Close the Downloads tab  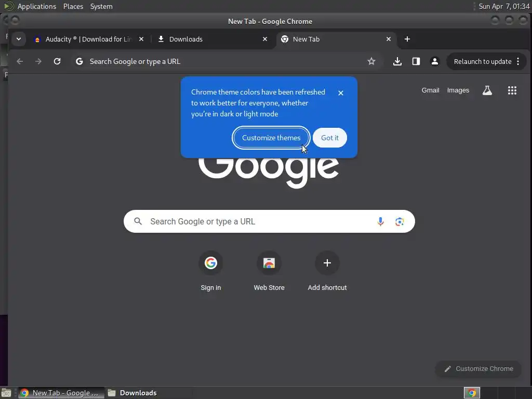click(x=265, y=39)
